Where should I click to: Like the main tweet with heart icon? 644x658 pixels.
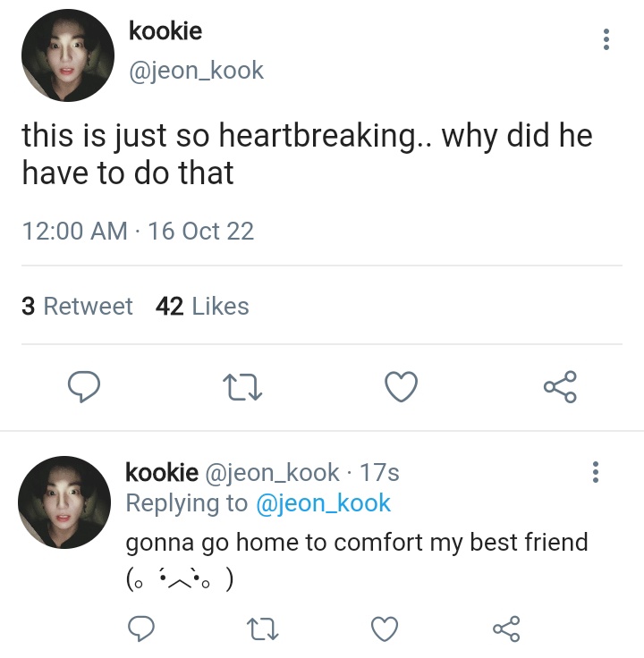click(x=401, y=386)
